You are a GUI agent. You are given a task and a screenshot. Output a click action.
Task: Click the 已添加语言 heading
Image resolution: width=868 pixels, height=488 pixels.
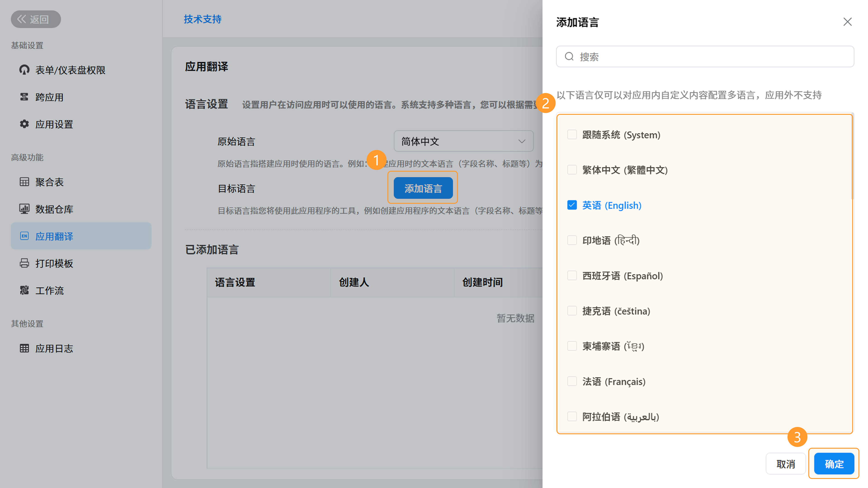[x=212, y=250]
